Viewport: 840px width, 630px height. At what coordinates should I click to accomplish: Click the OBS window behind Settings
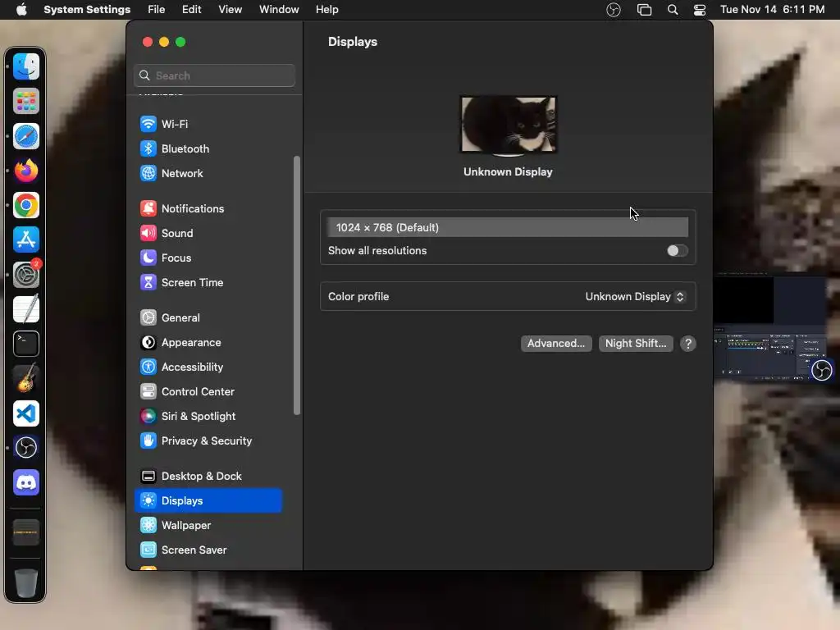point(771,327)
